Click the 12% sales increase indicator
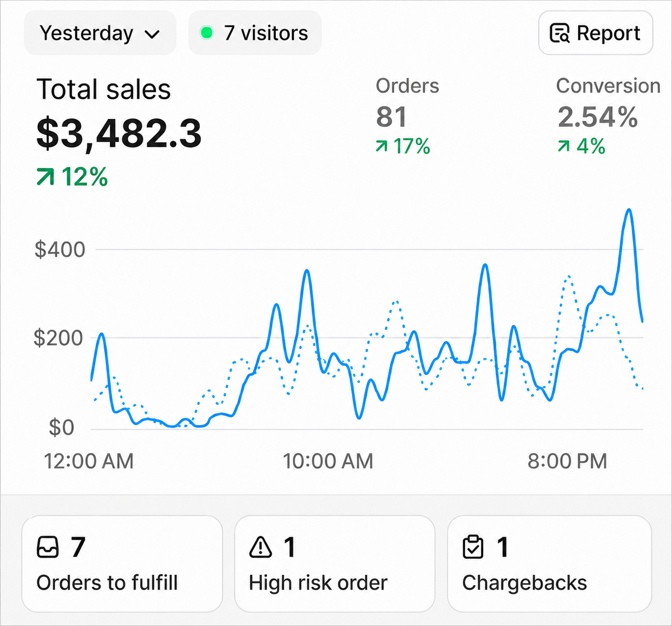The image size is (672, 626). 72,177
